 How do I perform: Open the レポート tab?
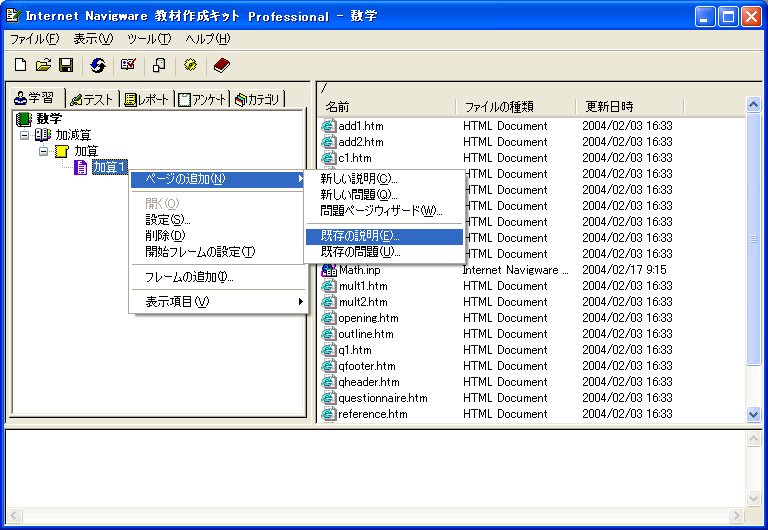(146, 99)
